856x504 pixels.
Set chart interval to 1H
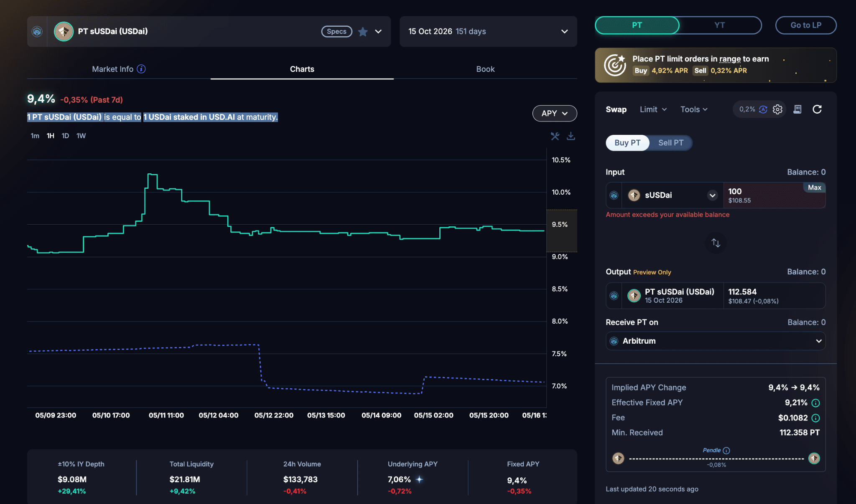[x=51, y=136]
